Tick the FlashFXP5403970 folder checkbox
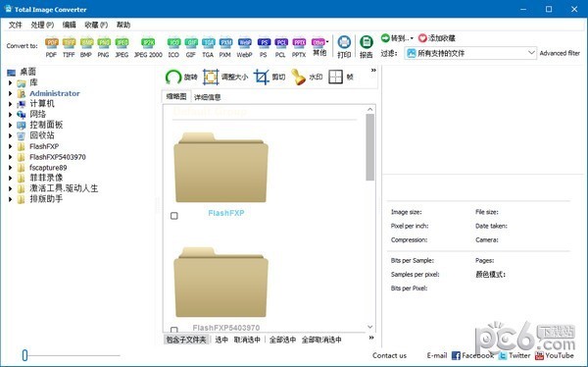 click(174, 330)
